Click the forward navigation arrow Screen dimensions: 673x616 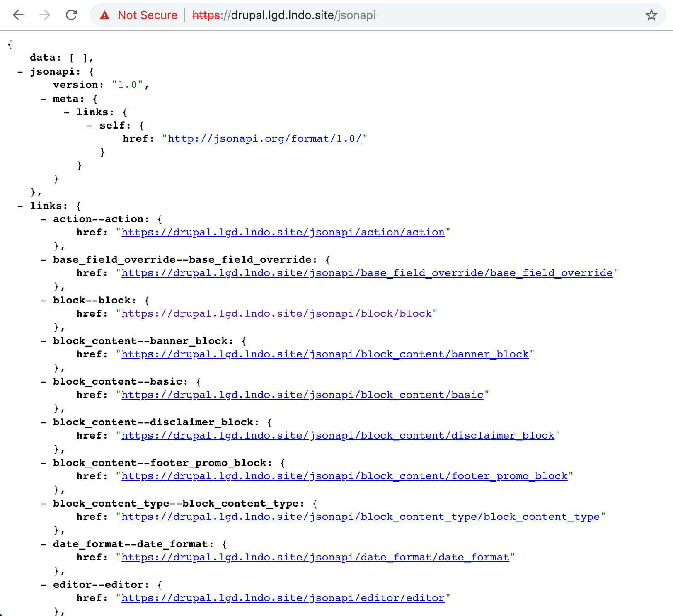click(x=44, y=15)
